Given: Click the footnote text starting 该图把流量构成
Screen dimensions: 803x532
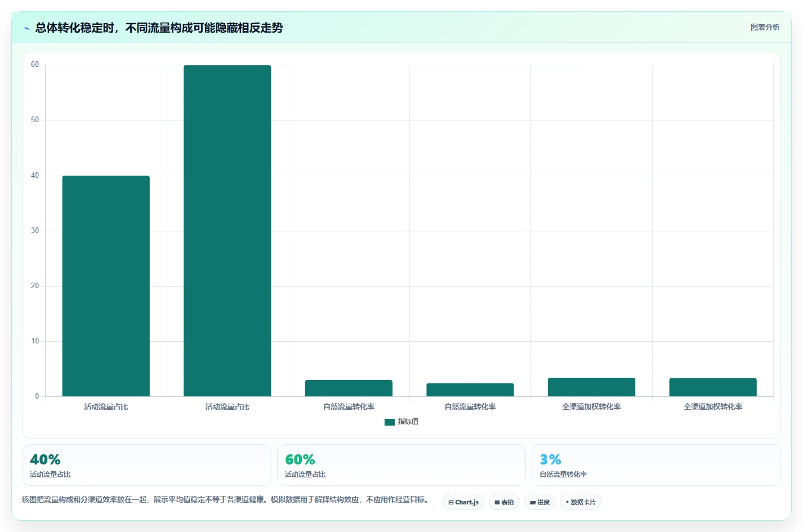Looking at the screenshot, I should point(226,500).
